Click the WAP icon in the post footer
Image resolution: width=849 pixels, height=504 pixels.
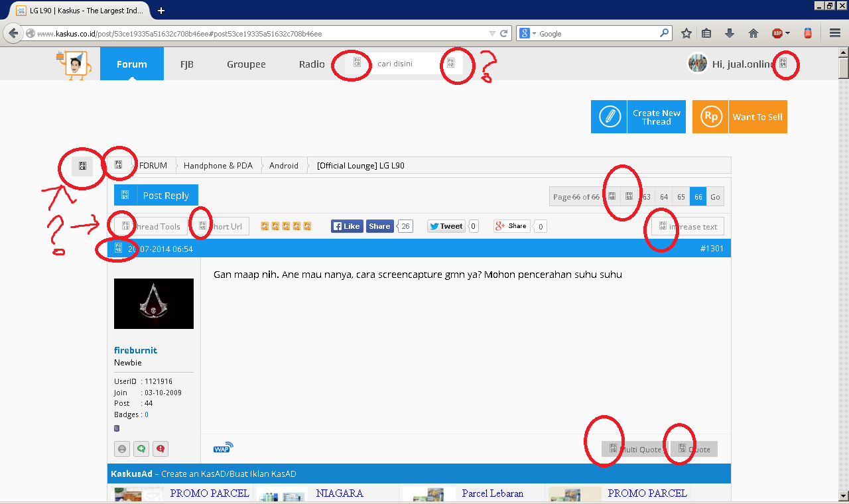(x=224, y=448)
